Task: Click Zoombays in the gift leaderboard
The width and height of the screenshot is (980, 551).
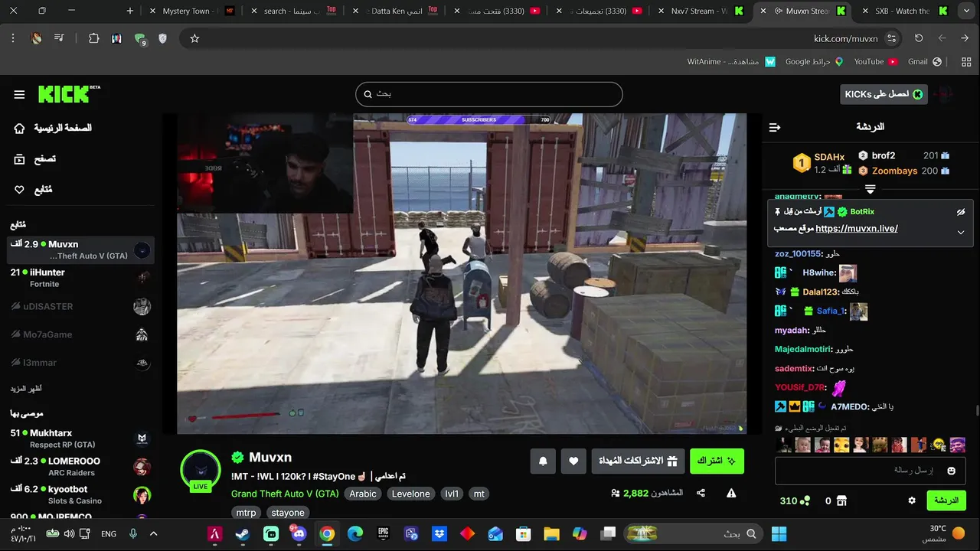Action: (x=894, y=171)
